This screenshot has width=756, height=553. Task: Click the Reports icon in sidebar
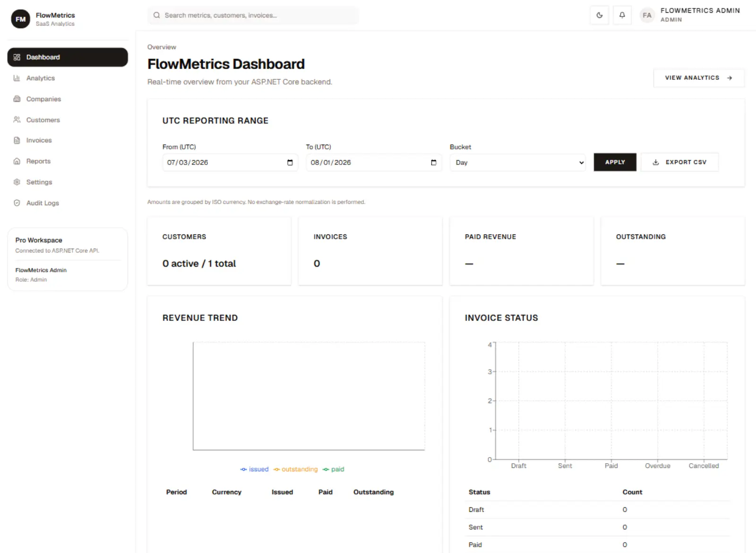(x=17, y=161)
